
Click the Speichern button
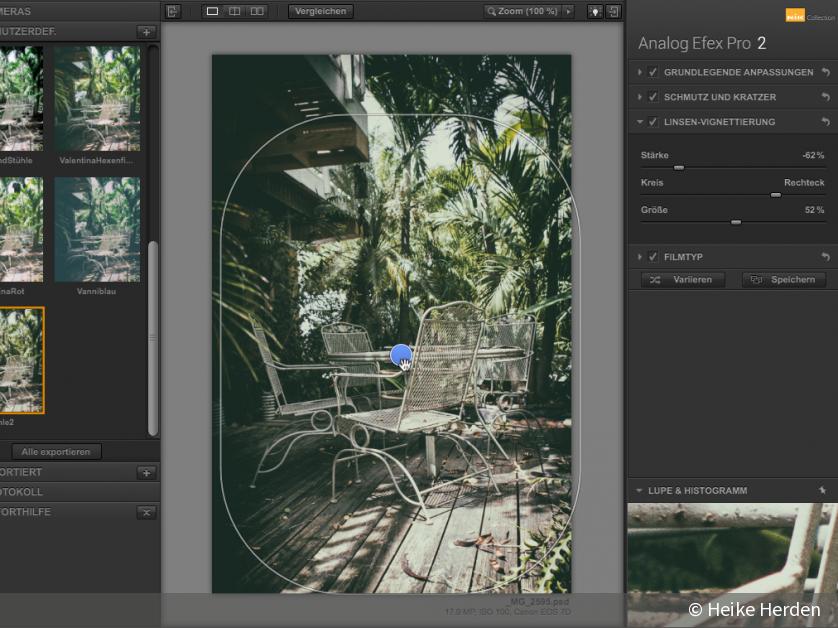(x=784, y=280)
